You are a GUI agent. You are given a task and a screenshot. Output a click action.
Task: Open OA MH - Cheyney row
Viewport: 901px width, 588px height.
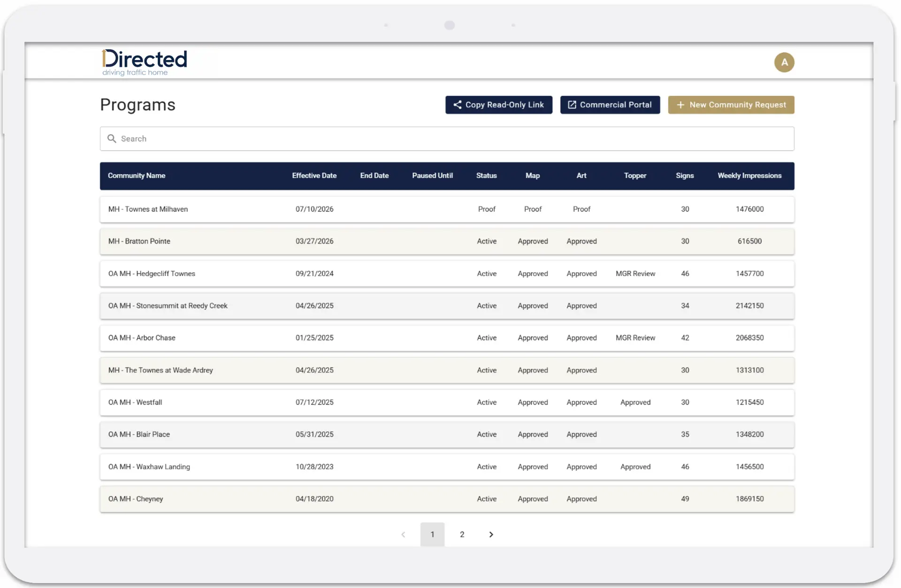(x=447, y=499)
